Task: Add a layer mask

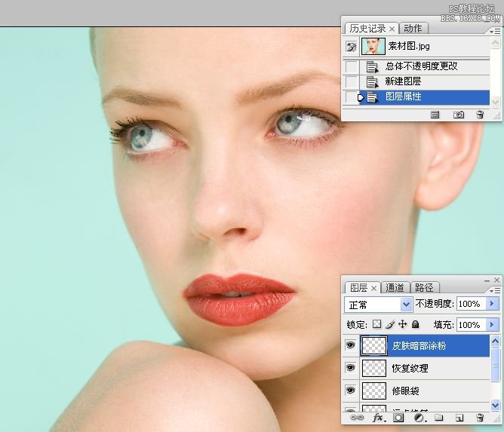Action: pos(398,418)
